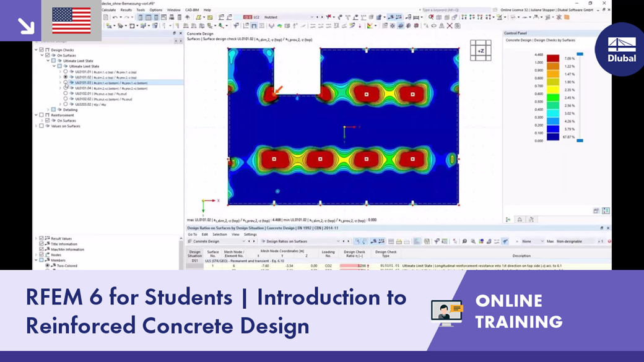Image resolution: width=644 pixels, height=362 pixels.
Task: Click the bottom blue slider handle on color scale
Action: (x=580, y=140)
